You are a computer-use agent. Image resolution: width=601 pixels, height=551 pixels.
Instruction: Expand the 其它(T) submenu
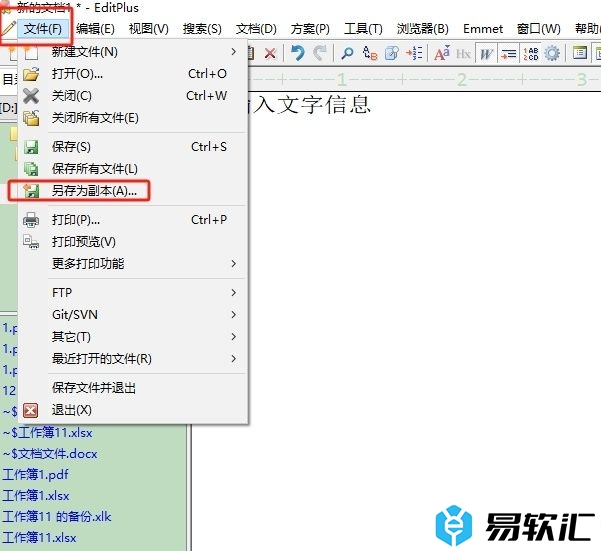133,337
